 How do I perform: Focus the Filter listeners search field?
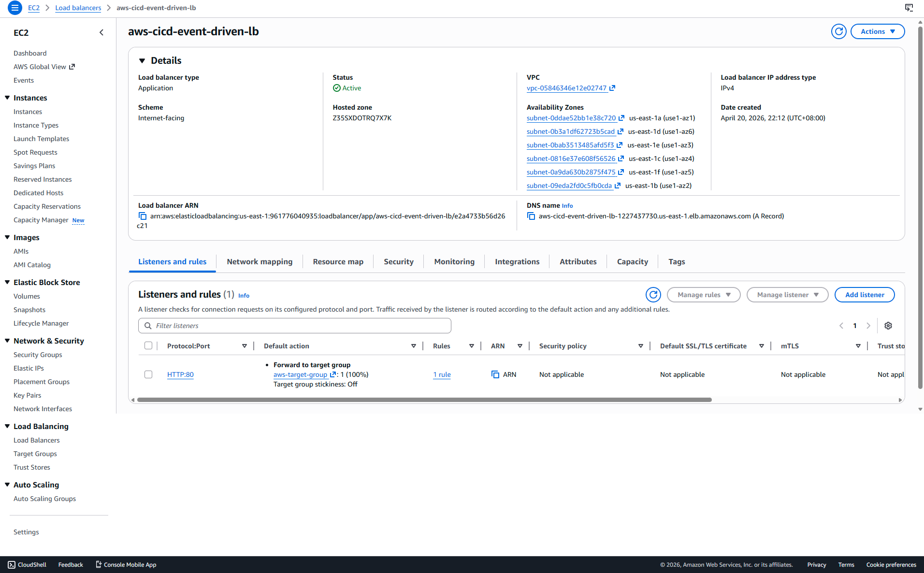[295, 326]
